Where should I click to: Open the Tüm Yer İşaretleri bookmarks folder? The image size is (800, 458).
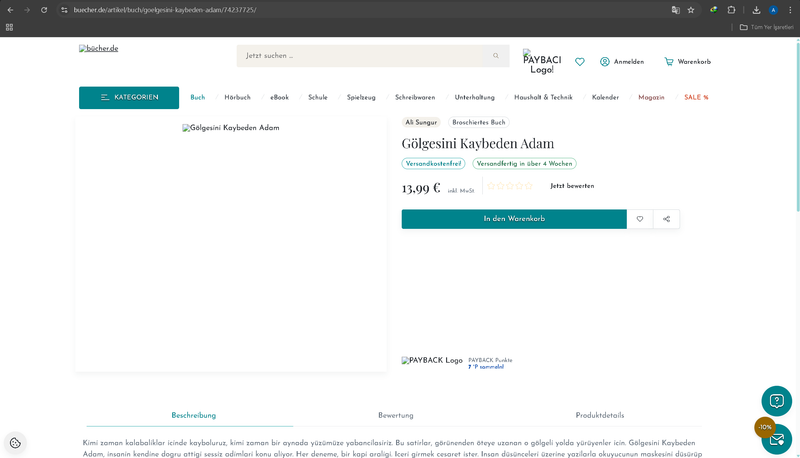tap(767, 27)
